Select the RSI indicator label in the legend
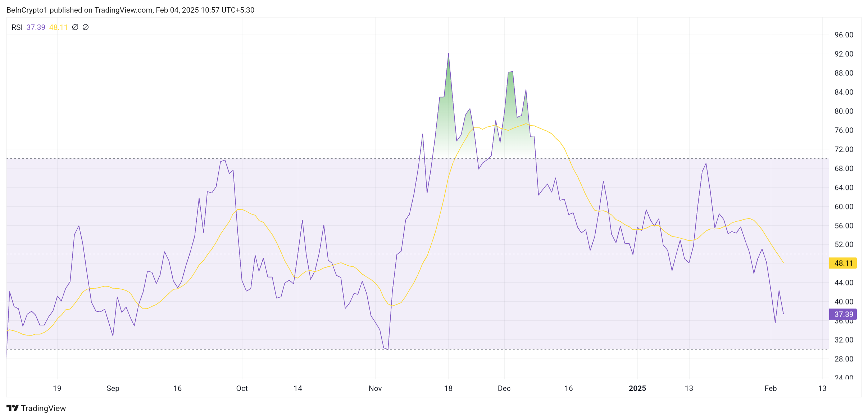This screenshot has width=868, height=419. tap(17, 27)
